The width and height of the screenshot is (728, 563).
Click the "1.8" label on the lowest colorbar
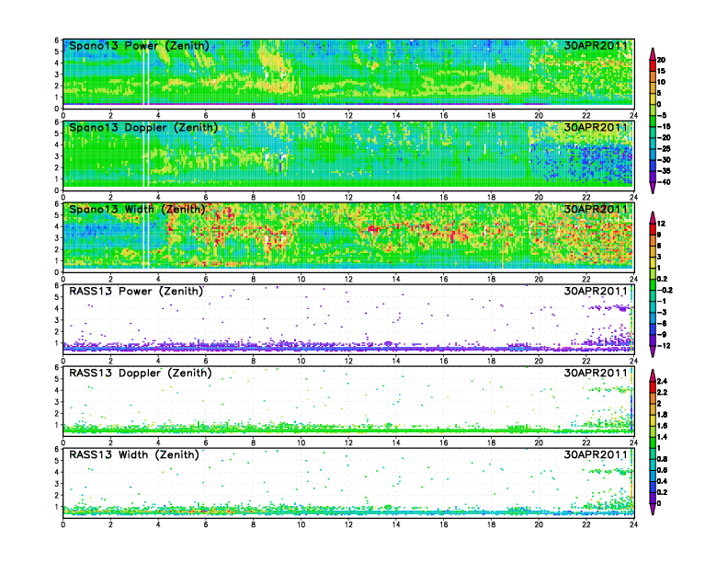[x=663, y=415]
